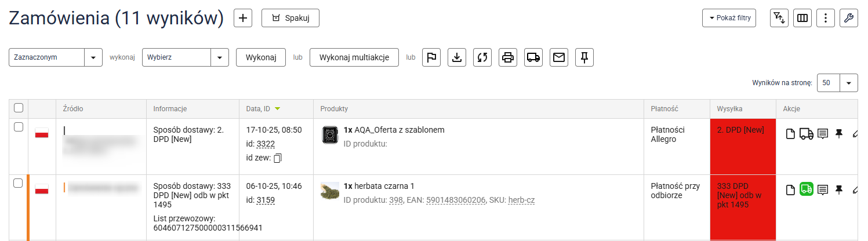Screen dimensions: 868x241
Task: Click the filter sort icon button
Action: [779, 18]
